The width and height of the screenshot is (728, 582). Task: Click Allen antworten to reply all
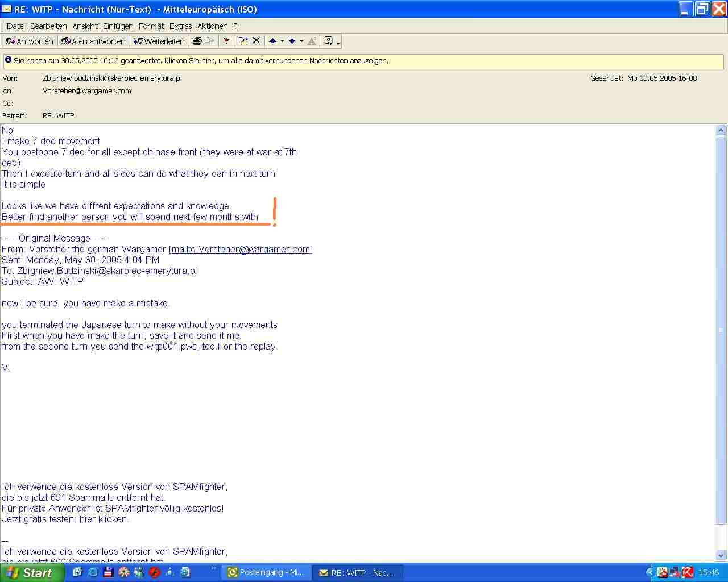(x=93, y=41)
